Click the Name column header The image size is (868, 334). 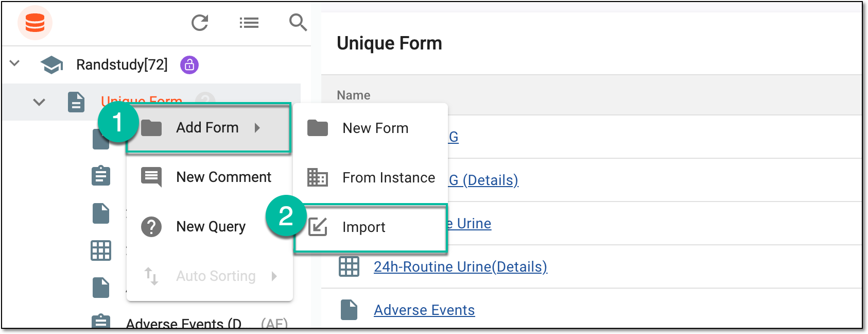(x=354, y=95)
